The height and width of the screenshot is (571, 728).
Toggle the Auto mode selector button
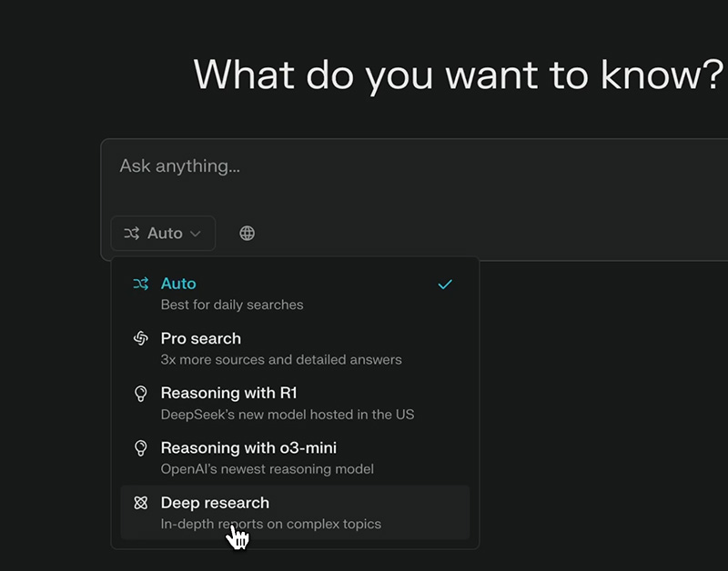point(164,234)
